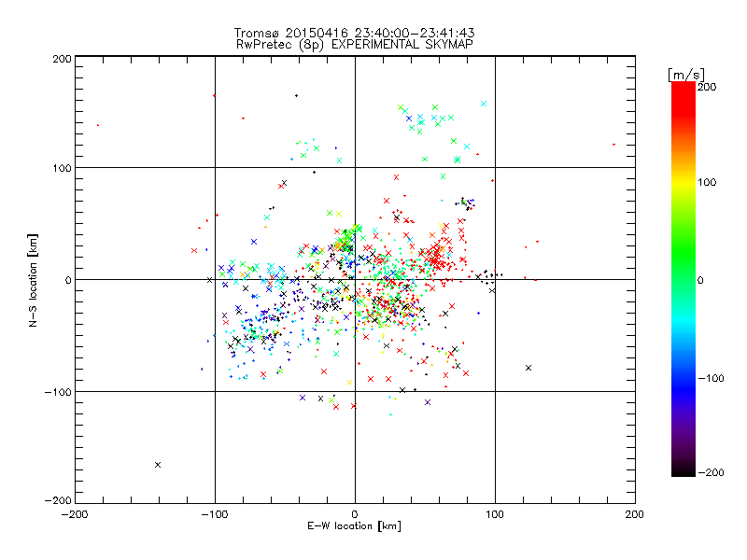This screenshot has height=560, width=747.
Task: Click the 100 tick label on N-S axis
Action: point(62,168)
